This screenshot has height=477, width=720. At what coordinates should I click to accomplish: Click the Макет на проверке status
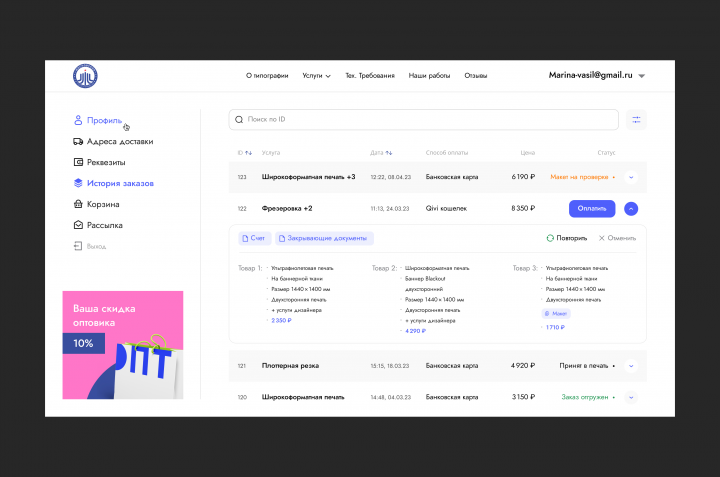point(579,177)
